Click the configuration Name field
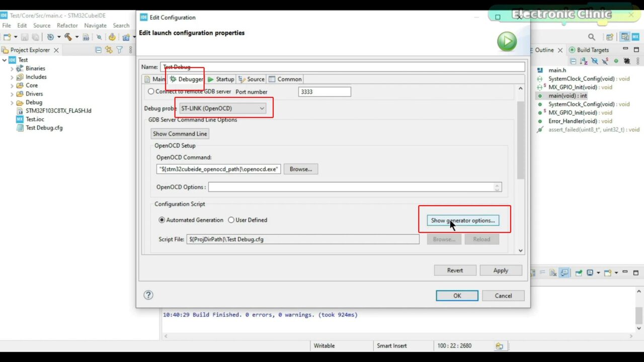The height and width of the screenshot is (362, 644). tap(343, 67)
